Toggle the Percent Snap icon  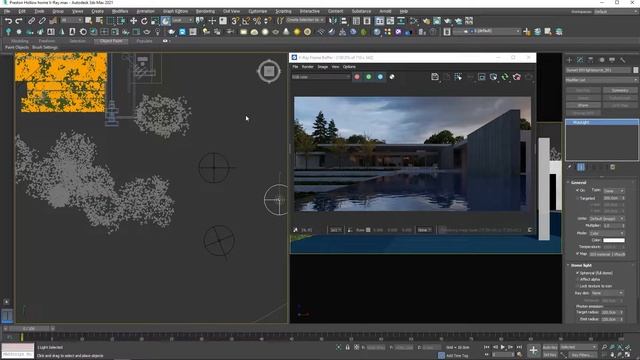pyautogui.click(x=257, y=20)
